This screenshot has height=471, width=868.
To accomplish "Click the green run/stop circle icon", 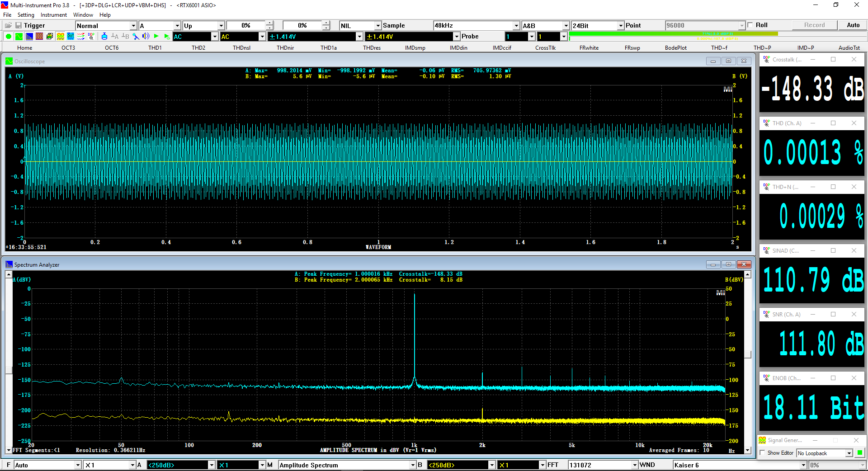I will coord(9,37).
